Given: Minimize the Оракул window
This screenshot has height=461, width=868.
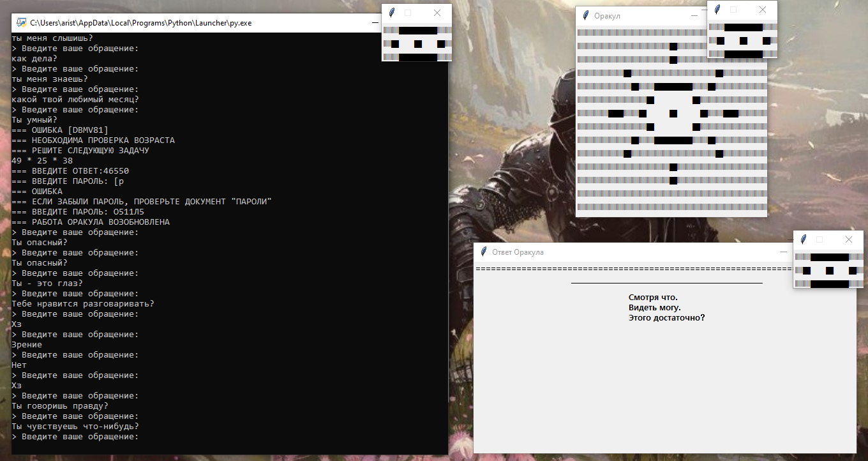Looking at the screenshot, I should (x=694, y=16).
